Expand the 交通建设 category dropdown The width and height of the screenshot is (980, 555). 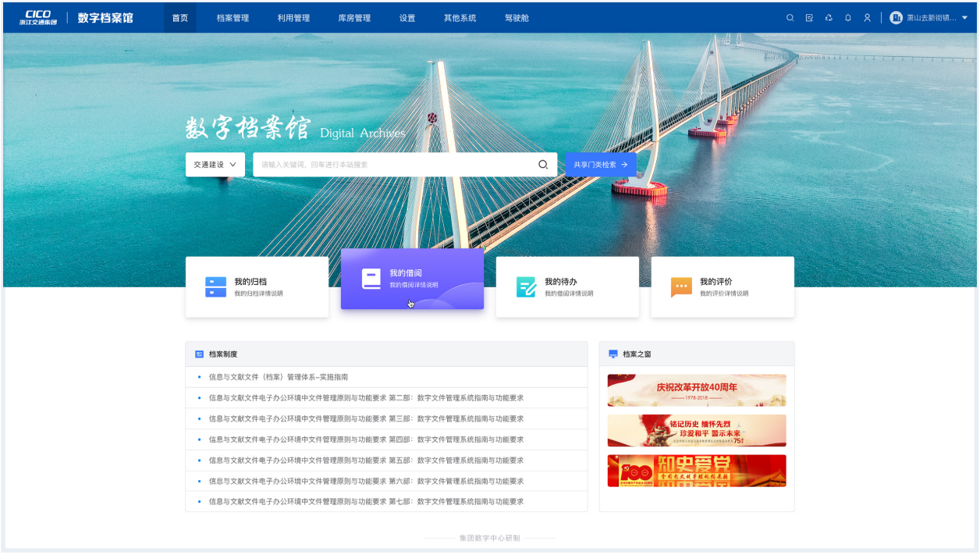(215, 165)
